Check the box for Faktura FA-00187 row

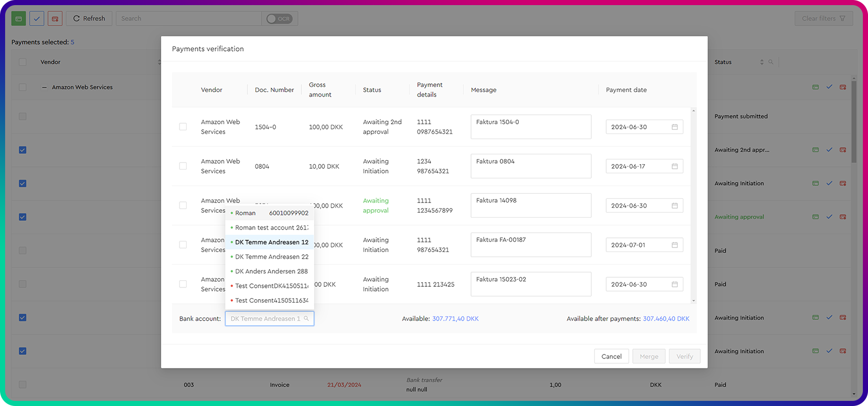point(183,245)
